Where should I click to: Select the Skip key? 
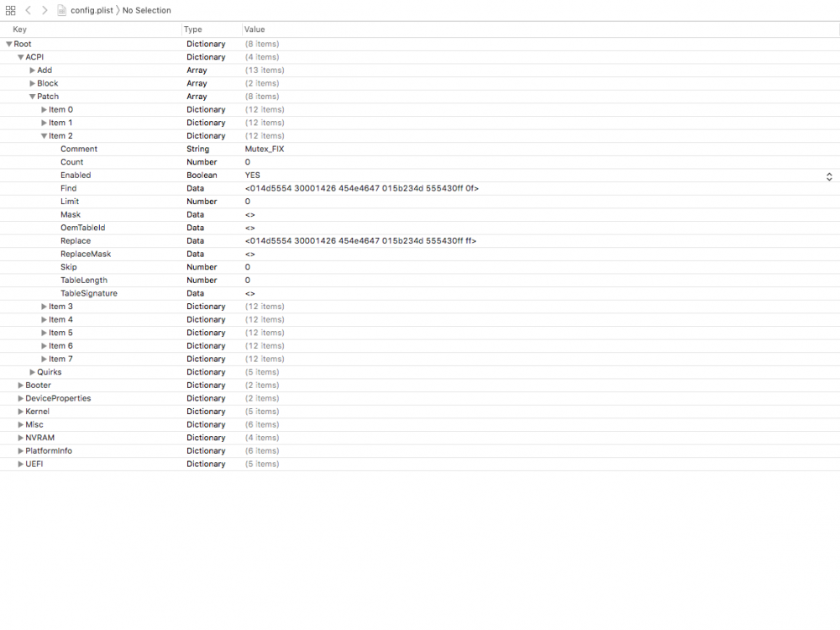click(69, 267)
